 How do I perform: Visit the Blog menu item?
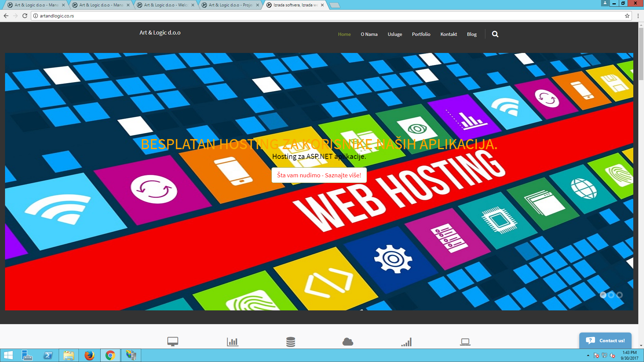(x=472, y=34)
